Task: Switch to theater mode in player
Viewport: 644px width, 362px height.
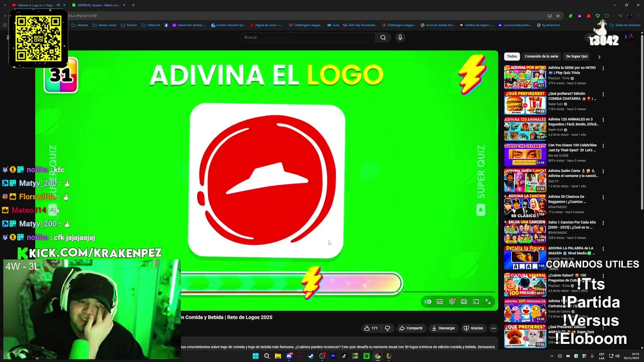Action: coord(464,302)
